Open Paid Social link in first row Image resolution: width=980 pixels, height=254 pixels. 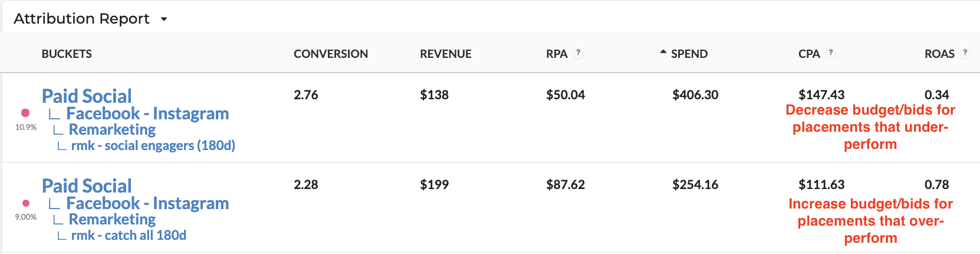tap(87, 96)
